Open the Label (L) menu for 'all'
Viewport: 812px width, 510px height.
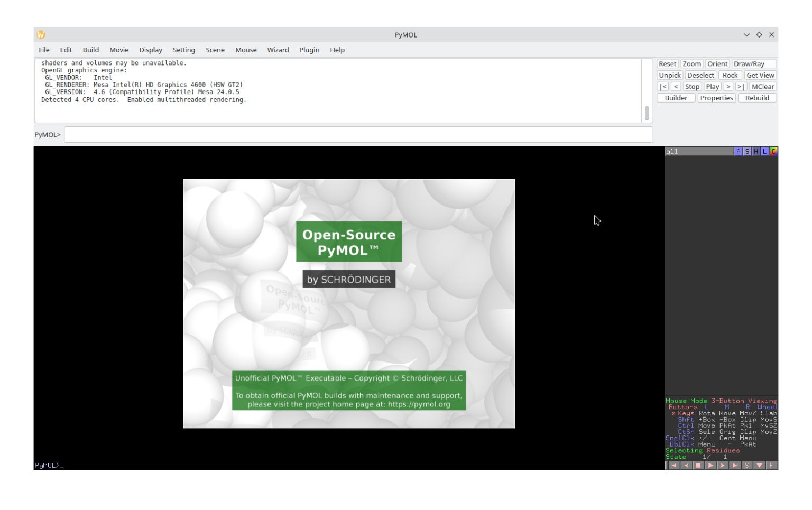click(x=764, y=151)
